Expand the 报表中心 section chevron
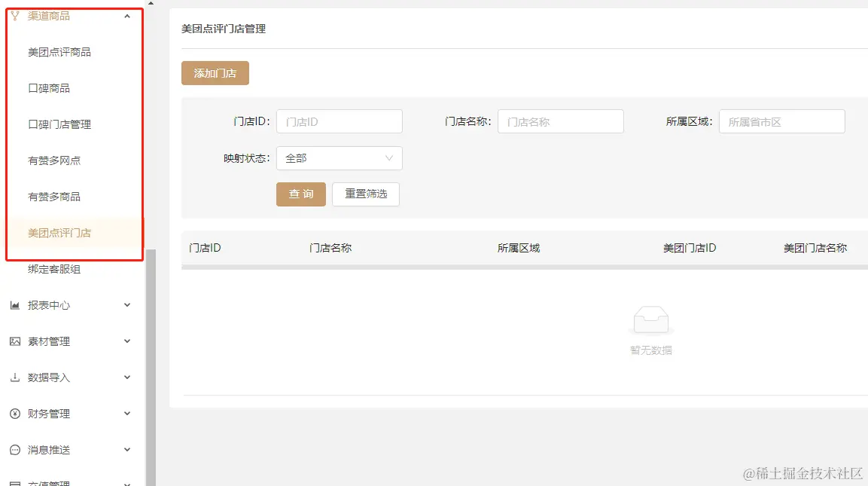Viewport: 868px width, 486px height. pyautogui.click(x=126, y=305)
